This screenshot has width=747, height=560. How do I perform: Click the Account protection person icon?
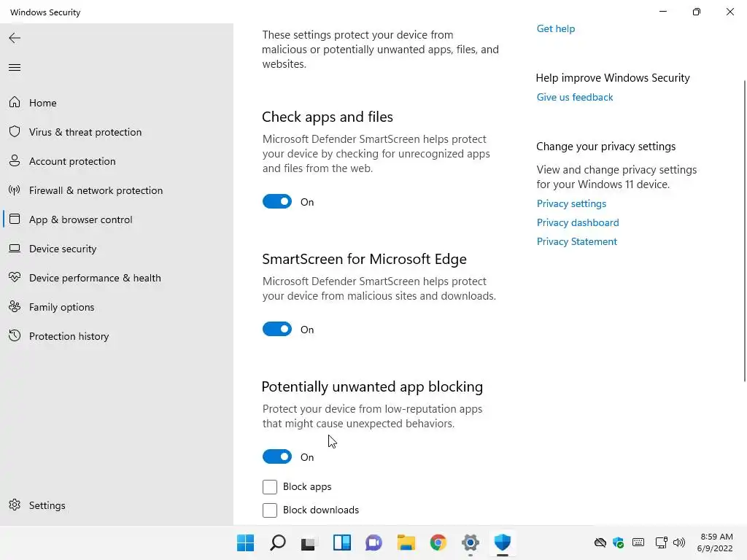[x=15, y=161]
